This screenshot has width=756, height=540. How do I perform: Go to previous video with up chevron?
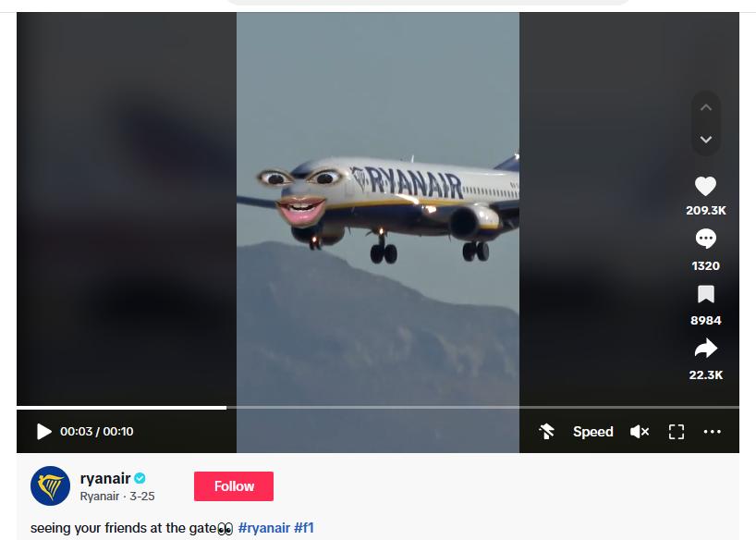coord(706,107)
